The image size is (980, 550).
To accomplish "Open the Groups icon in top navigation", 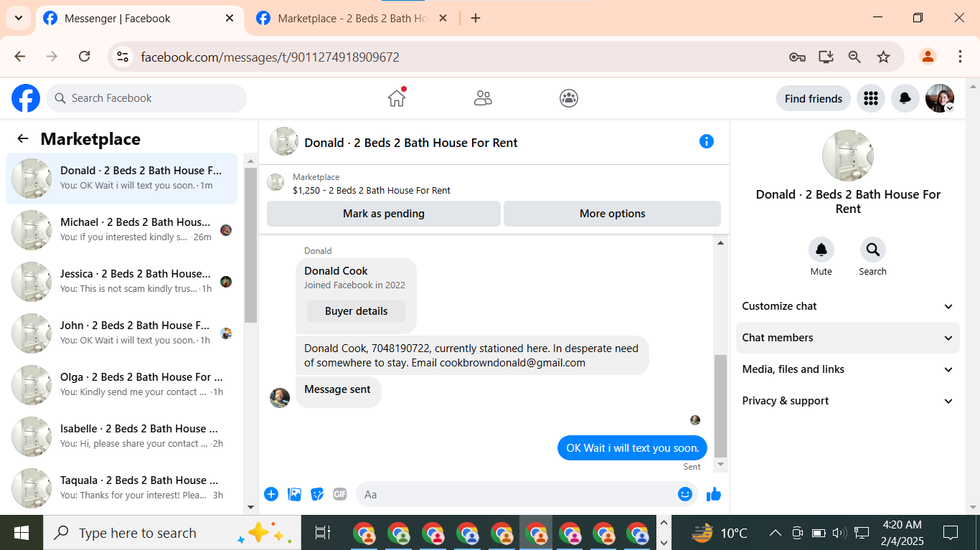I will point(569,98).
